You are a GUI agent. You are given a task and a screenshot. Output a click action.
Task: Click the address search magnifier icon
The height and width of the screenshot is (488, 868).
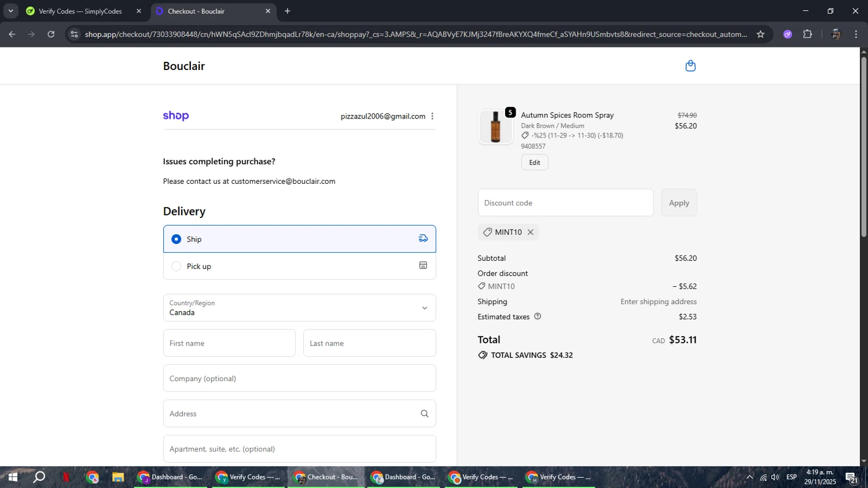click(x=424, y=413)
